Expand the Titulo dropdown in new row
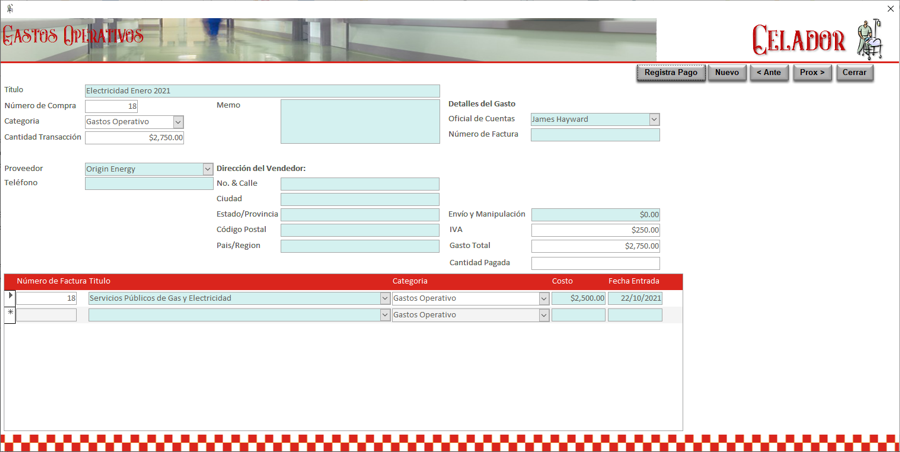This screenshot has width=900, height=452. pyautogui.click(x=385, y=315)
